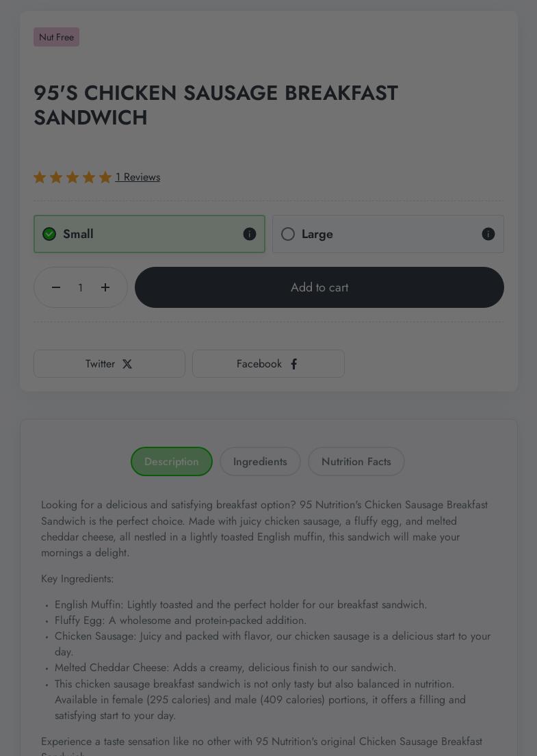Screen dimensions: 537x756
Task: Click the green checkmark on Small
Action: pos(49,234)
